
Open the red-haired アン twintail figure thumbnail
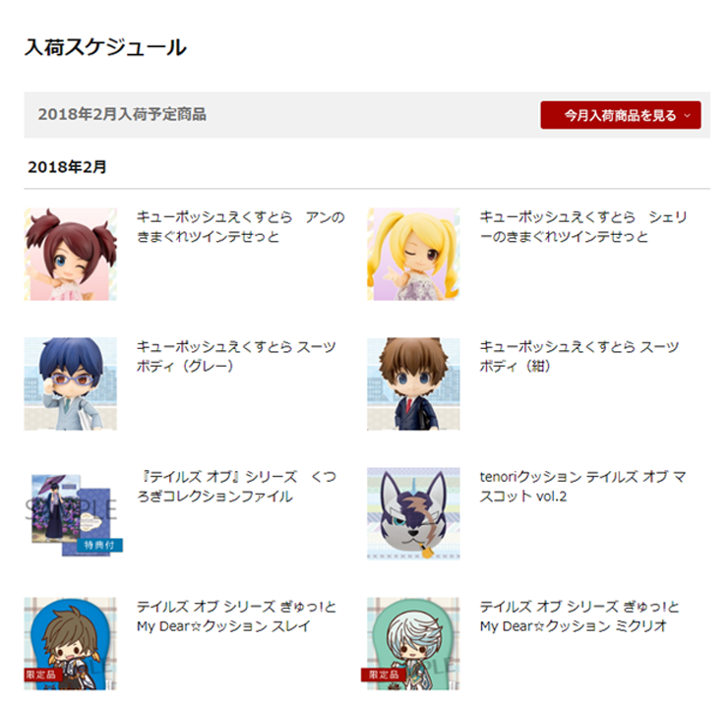pyautogui.click(x=70, y=255)
